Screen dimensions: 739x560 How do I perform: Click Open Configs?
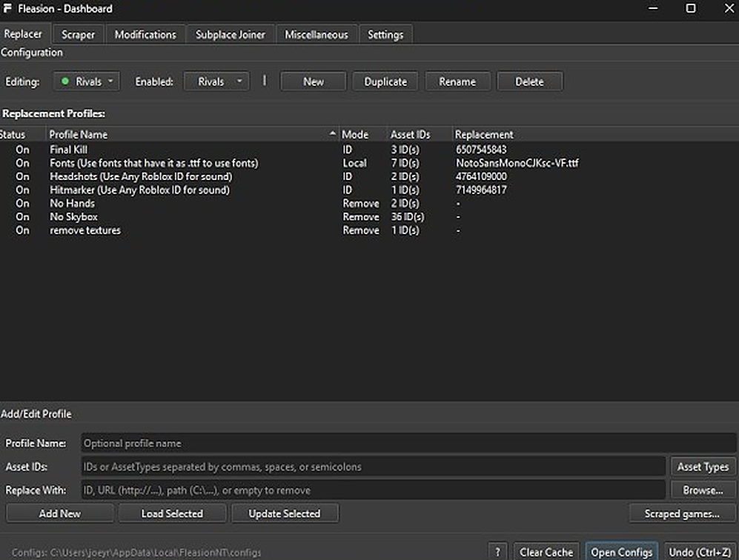(622, 552)
